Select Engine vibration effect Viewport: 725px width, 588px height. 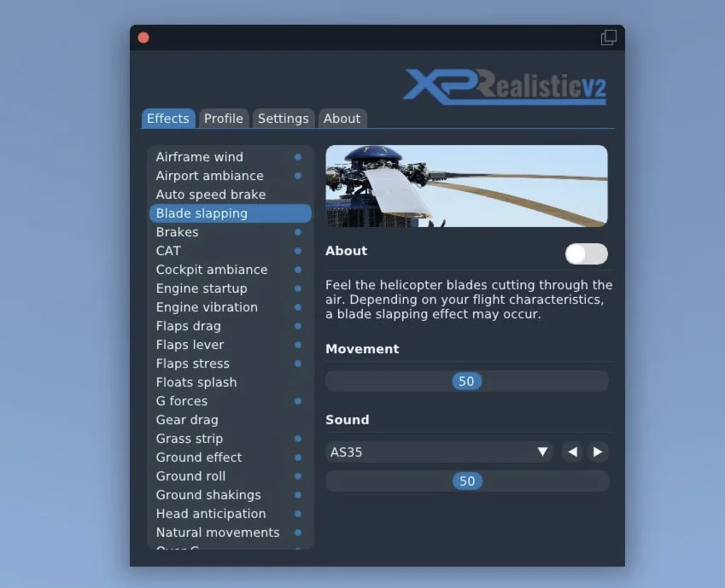(231, 307)
